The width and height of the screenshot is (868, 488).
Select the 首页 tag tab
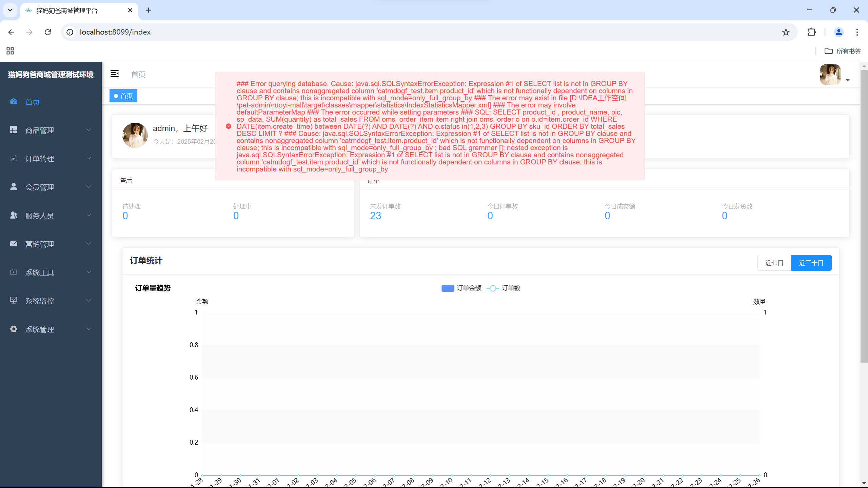tap(123, 96)
